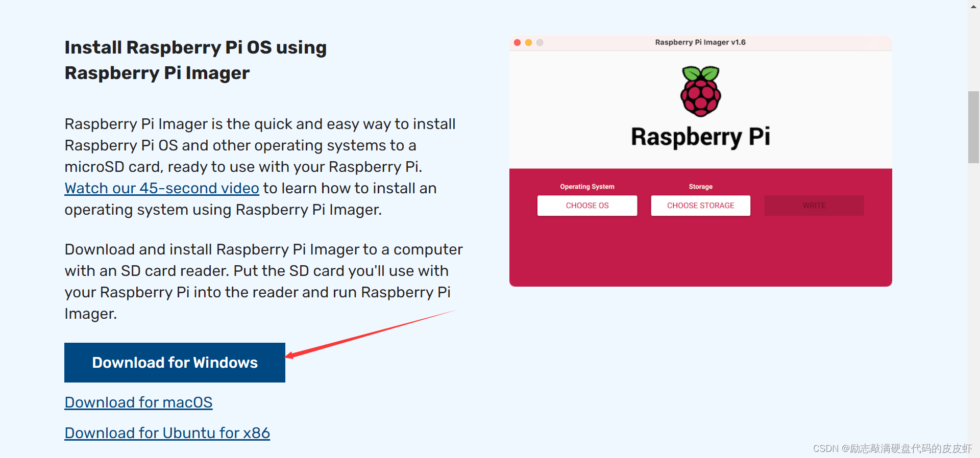980x458 pixels.
Task: Click the scrollbar up arrow
Action: [x=973, y=7]
